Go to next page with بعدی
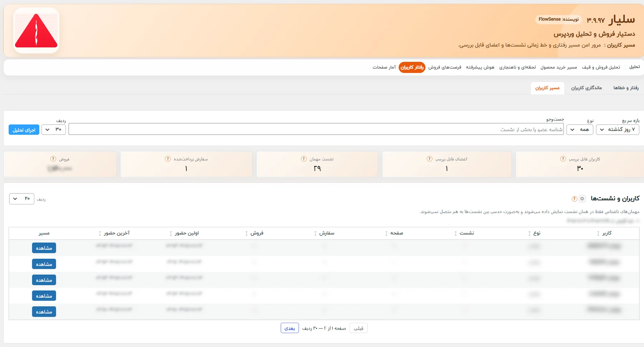The height and width of the screenshot is (347, 644). point(290,328)
